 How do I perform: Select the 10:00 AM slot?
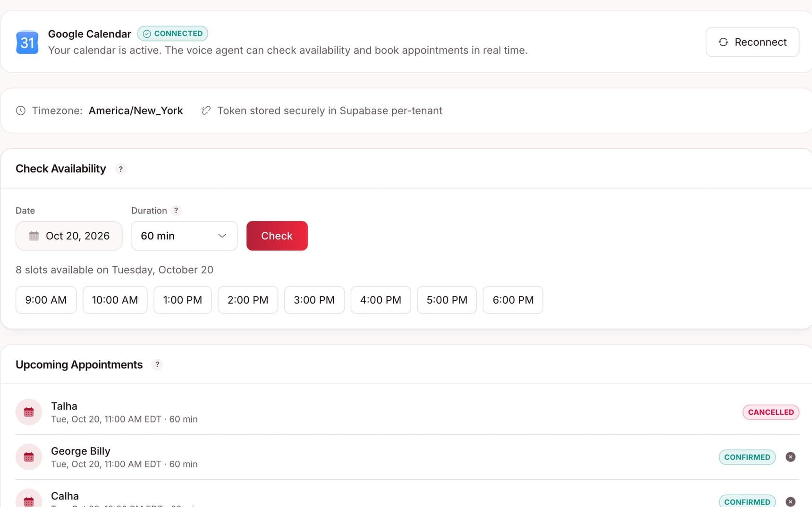coord(115,300)
